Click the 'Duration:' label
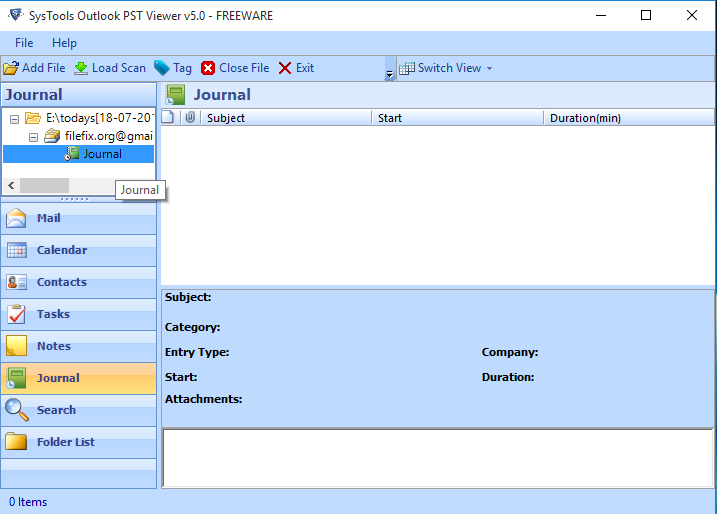Viewport: 717px width, 514px height. [508, 377]
